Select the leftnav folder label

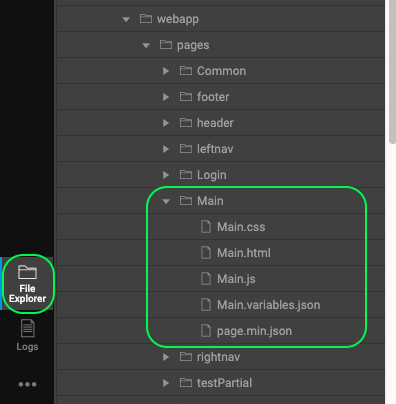pyautogui.click(x=215, y=149)
